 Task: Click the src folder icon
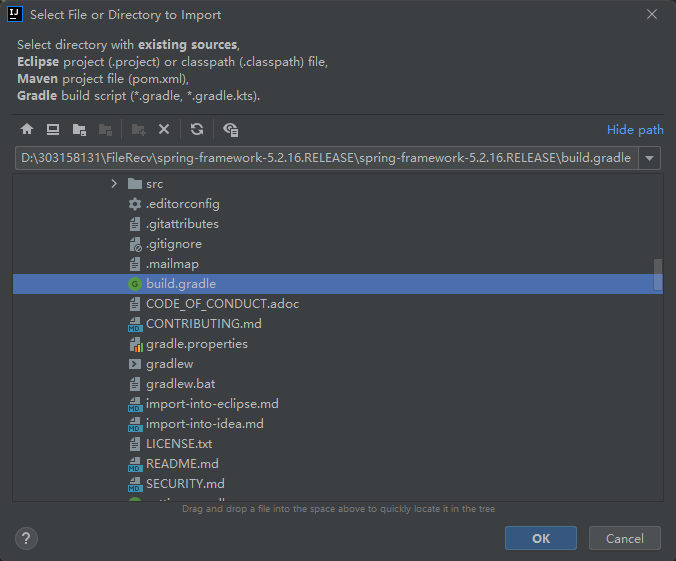[x=135, y=184]
